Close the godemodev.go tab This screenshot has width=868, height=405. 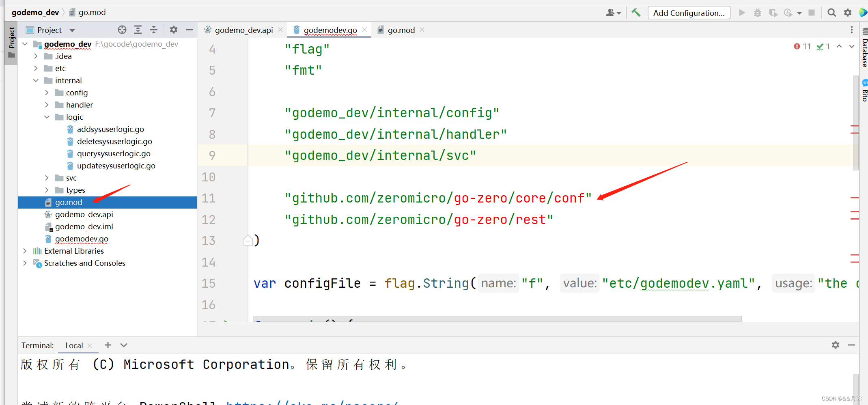point(364,30)
